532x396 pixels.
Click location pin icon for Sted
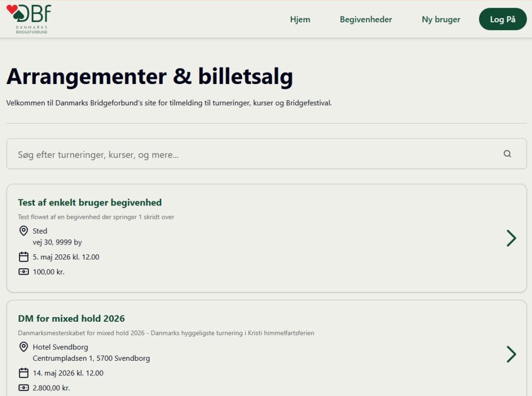tap(23, 231)
